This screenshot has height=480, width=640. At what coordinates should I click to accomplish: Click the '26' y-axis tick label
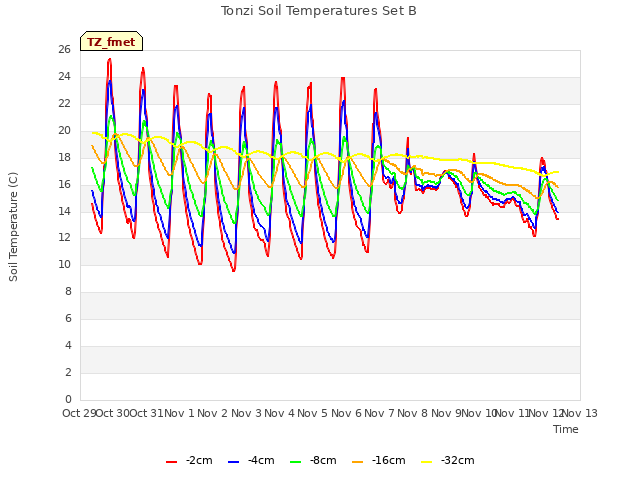click(x=64, y=50)
